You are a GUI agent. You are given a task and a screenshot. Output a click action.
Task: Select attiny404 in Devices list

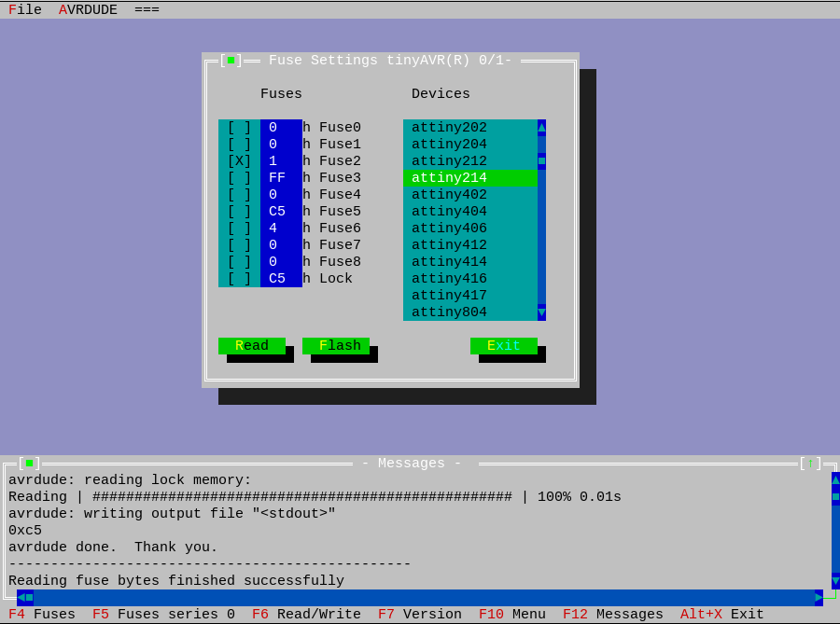coord(469,212)
